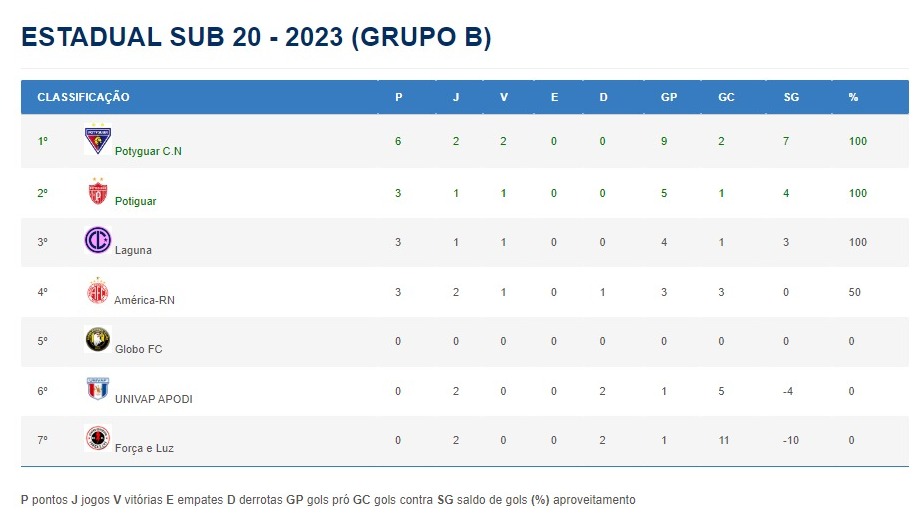The image size is (914, 516).
Task: Click the Potyguar C.N team crest
Action: click(x=97, y=139)
